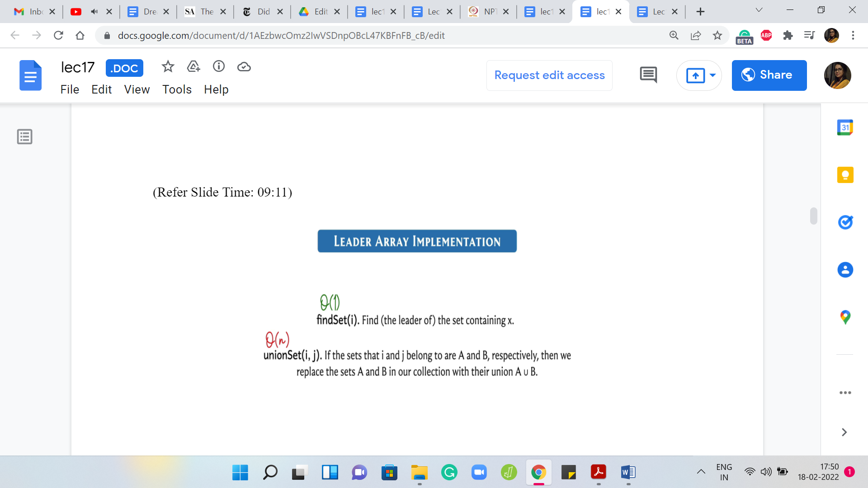Mute the YouTube tab audio
Viewport: 868px width, 488px height.
[x=94, y=12]
